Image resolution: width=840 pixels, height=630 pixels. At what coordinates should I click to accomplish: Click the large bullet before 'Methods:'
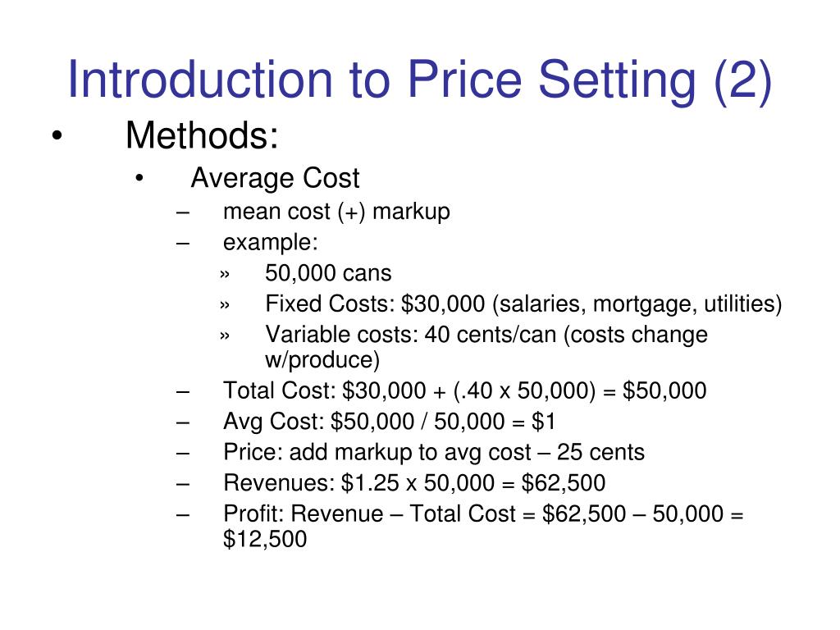pyautogui.click(x=57, y=135)
